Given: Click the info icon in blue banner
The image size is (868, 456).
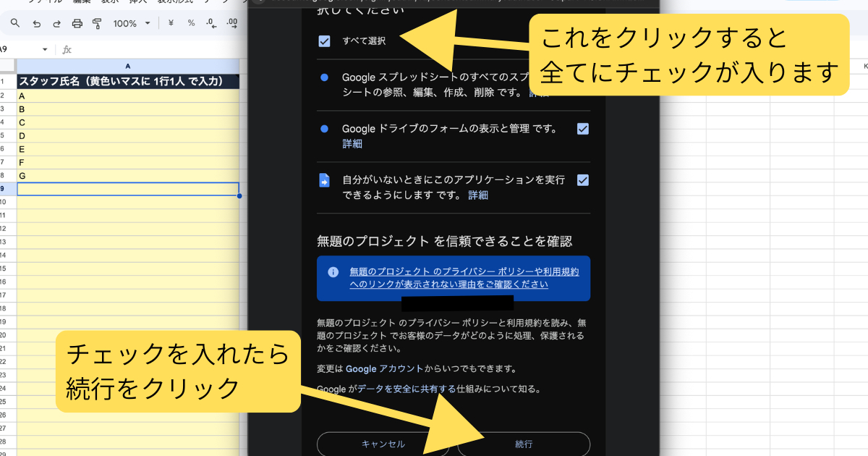Looking at the screenshot, I should click(333, 272).
